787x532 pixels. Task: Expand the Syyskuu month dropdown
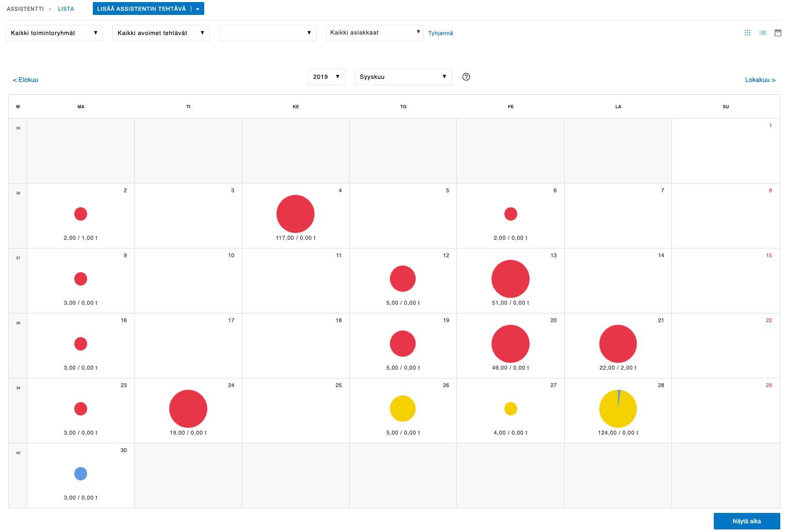click(x=403, y=77)
